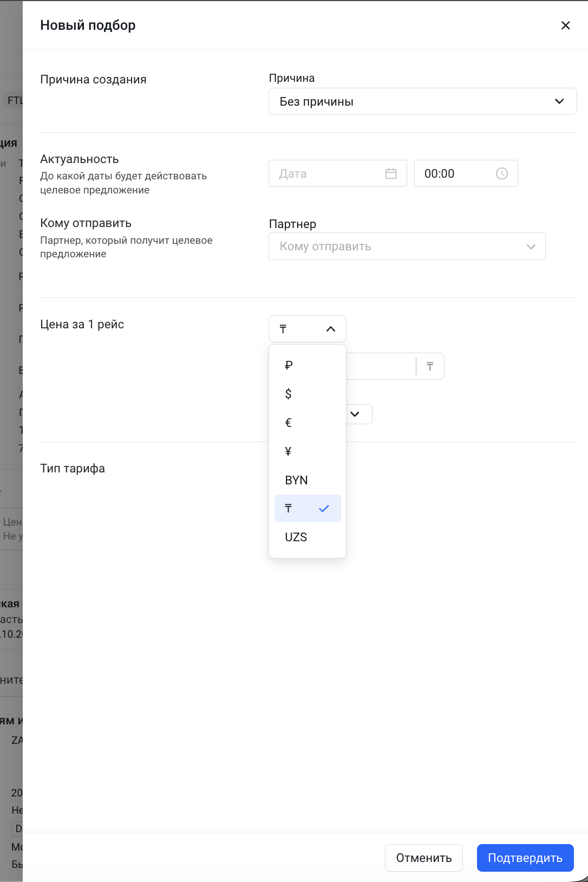Expand the Причина dropdown
The image size is (588, 882).
point(422,102)
